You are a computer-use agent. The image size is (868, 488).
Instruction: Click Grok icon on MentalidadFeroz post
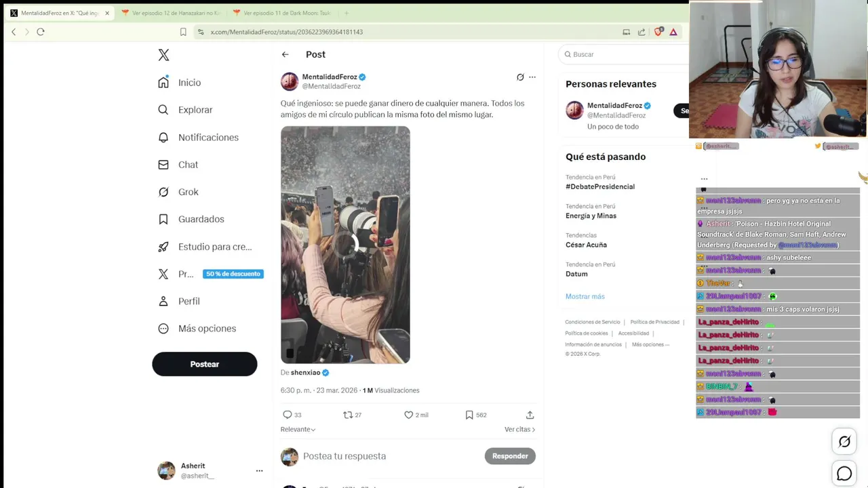click(x=520, y=77)
